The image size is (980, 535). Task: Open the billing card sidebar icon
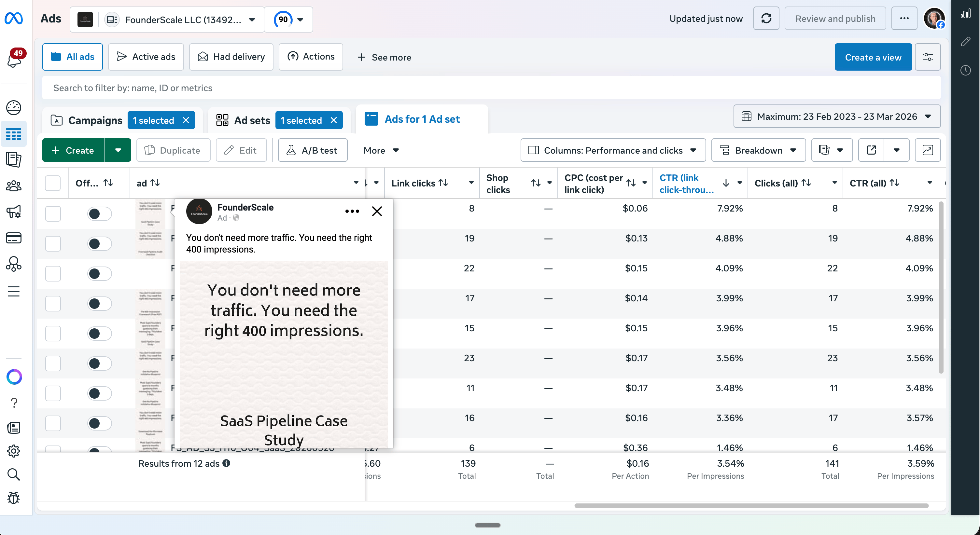pyautogui.click(x=14, y=238)
